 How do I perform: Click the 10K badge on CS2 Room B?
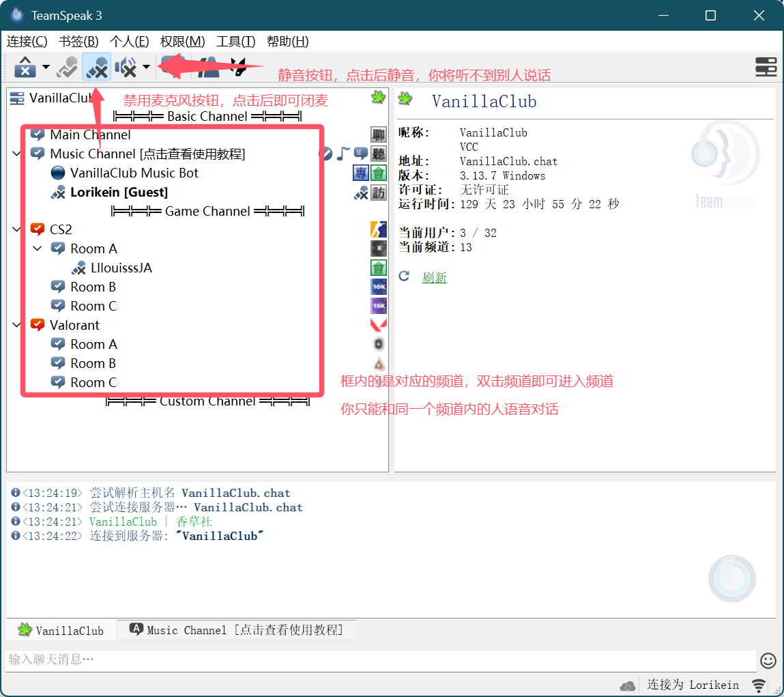[379, 287]
